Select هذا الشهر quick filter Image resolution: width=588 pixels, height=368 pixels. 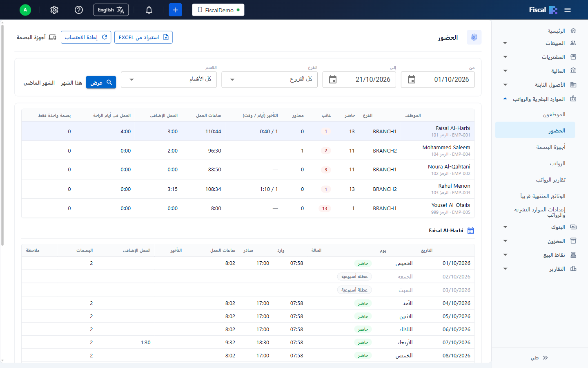[71, 83]
